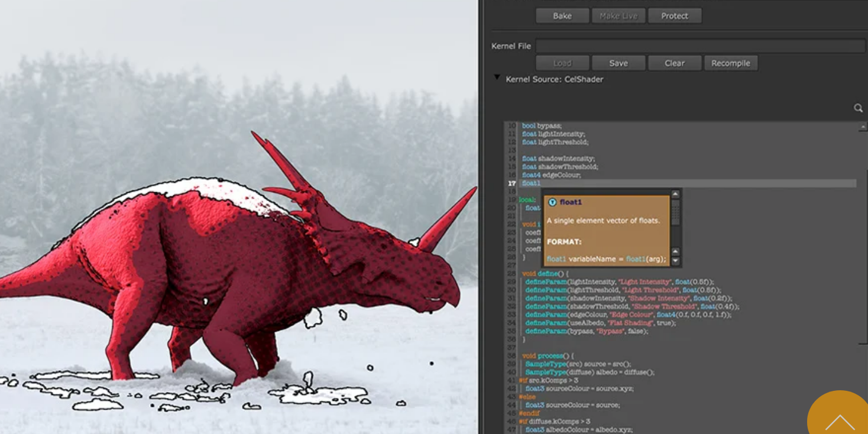Click the search magnifier icon above the code
Screen dimensions: 868x434
[x=858, y=108]
